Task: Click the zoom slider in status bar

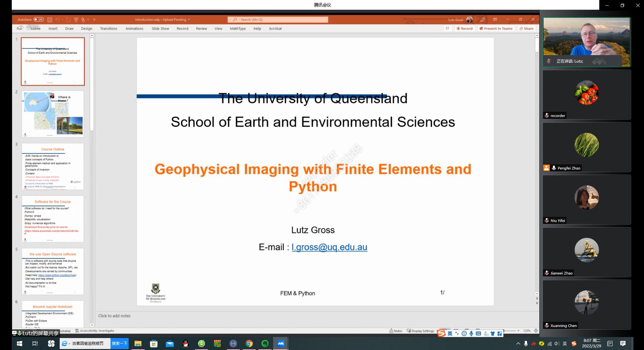Action: pos(509,331)
